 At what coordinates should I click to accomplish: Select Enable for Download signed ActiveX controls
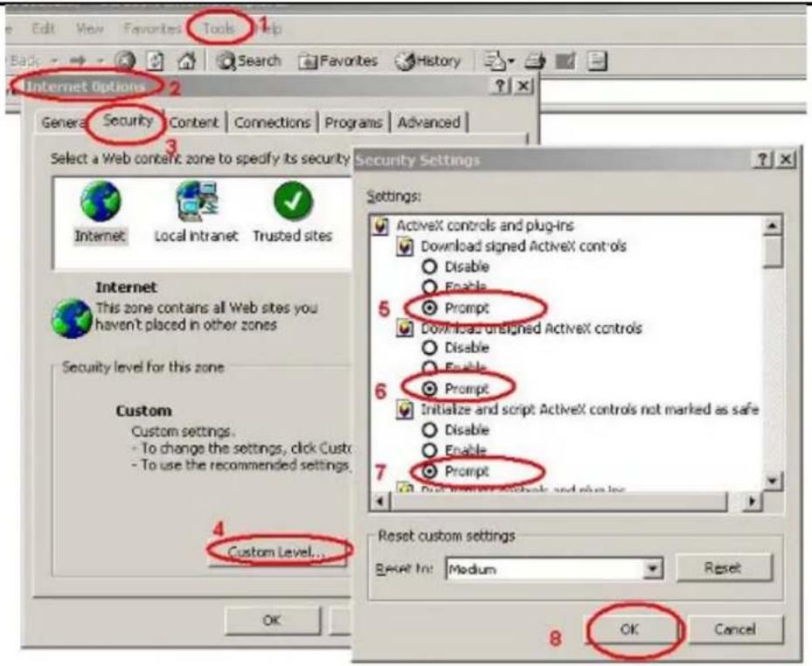pyautogui.click(x=429, y=287)
